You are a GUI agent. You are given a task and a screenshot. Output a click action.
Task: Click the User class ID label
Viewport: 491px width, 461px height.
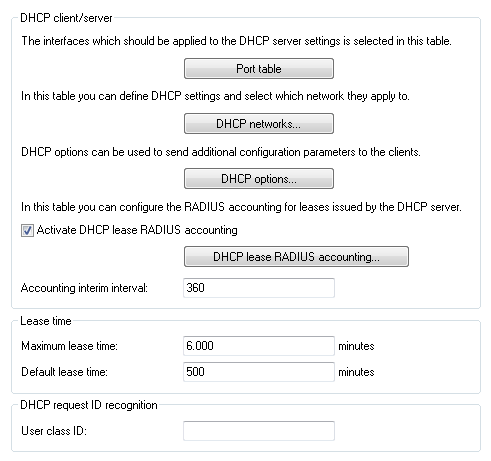54,431
